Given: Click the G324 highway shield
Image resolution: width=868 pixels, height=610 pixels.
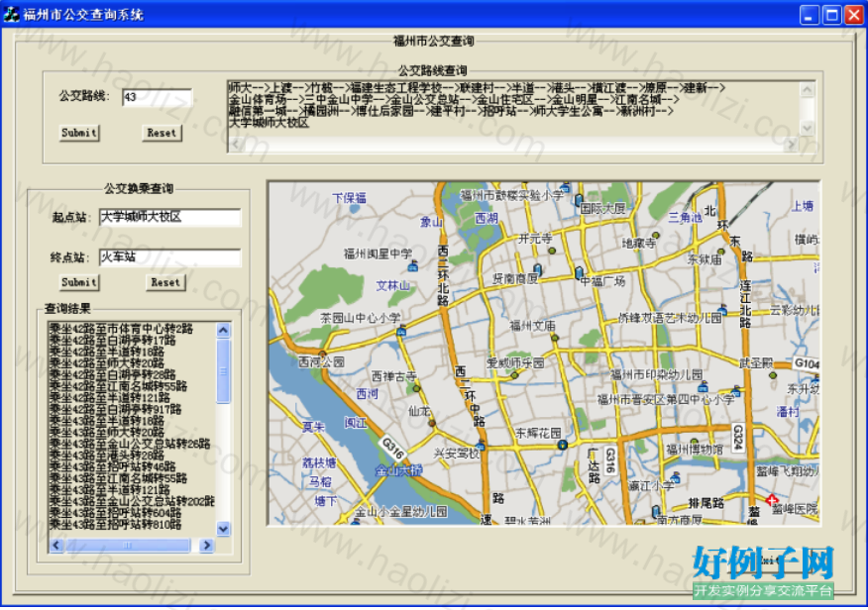Looking at the screenshot, I should [738, 438].
